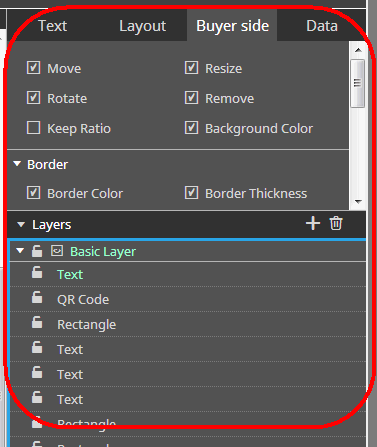This screenshot has height=447, width=377.
Task: Uncheck the Background Color checkbox
Action: (x=191, y=128)
